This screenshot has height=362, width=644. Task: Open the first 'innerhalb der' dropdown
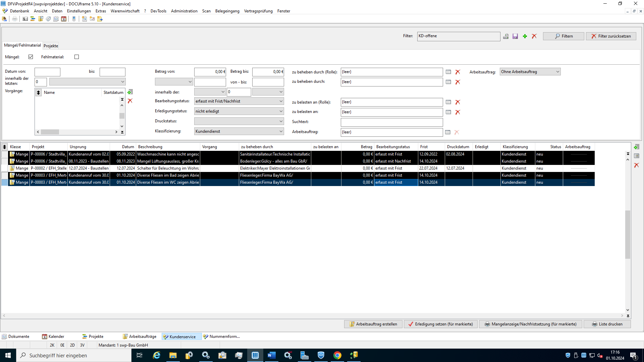point(210,92)
